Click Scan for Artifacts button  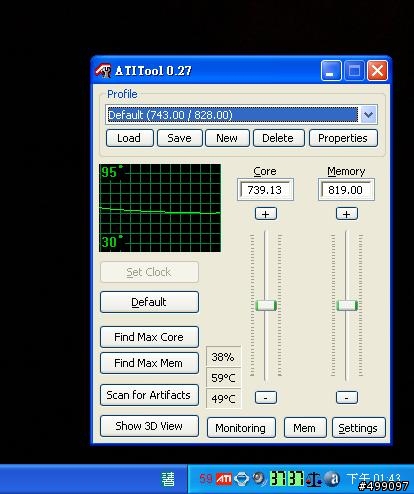click(149, 395)
